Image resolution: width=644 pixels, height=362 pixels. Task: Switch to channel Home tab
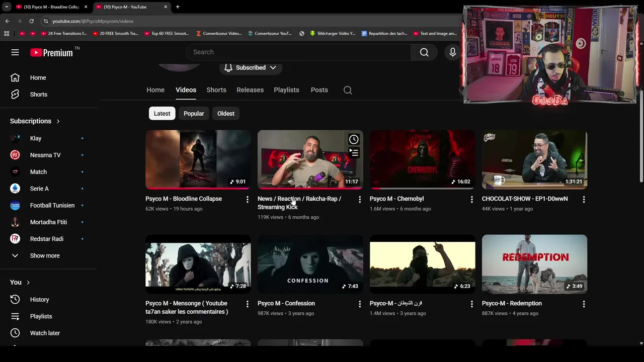pyautogui.click(x=155, y=90)
